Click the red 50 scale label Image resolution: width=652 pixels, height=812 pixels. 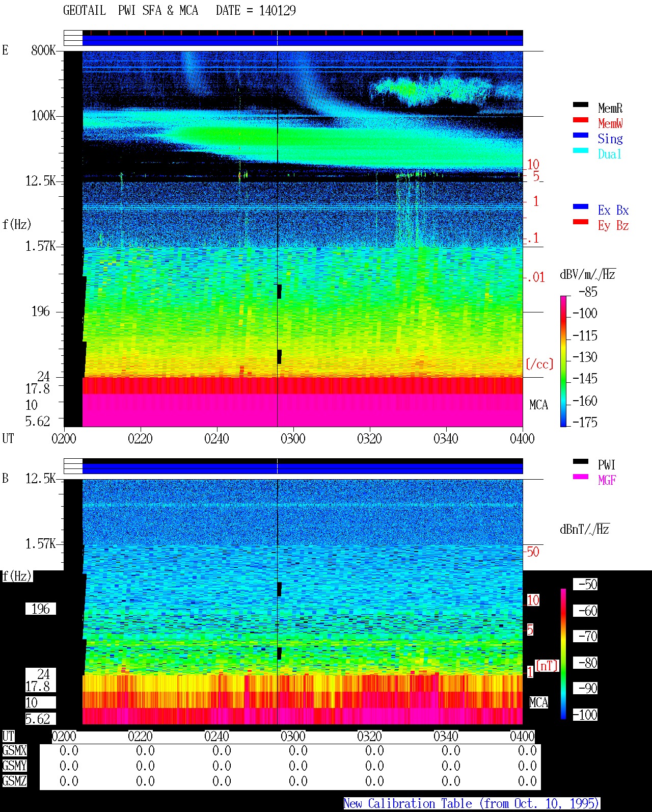pyautogui.click(x=532, y=552)
